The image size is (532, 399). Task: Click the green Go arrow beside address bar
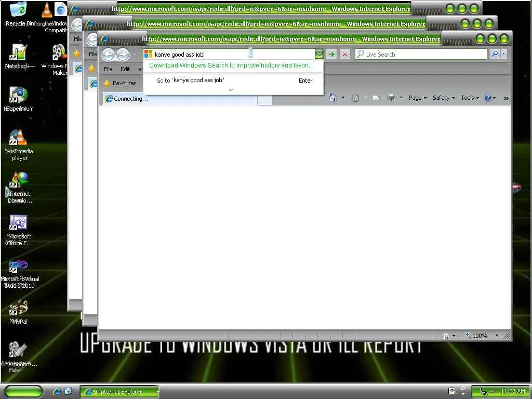pos(331,54)
